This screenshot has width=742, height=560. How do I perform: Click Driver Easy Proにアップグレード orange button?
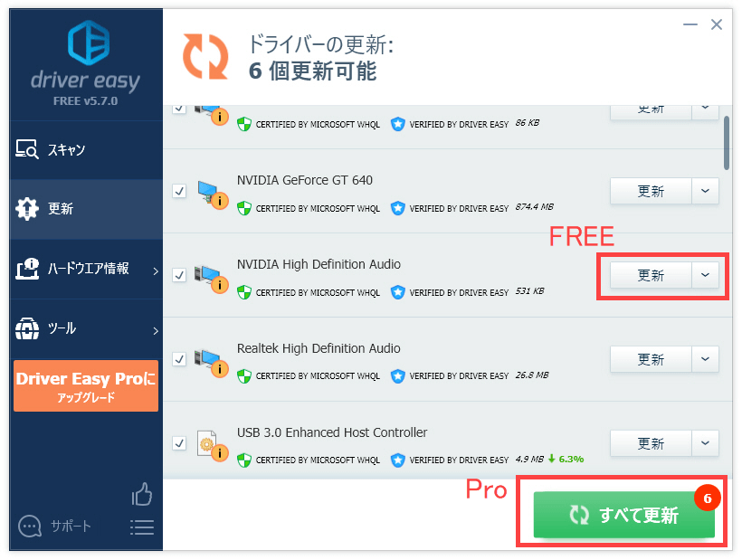click(x=86, y=386)
